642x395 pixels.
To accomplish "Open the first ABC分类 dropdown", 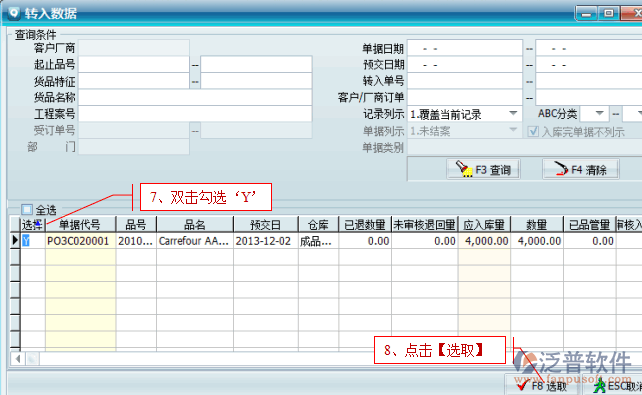I will pos(599,113).
